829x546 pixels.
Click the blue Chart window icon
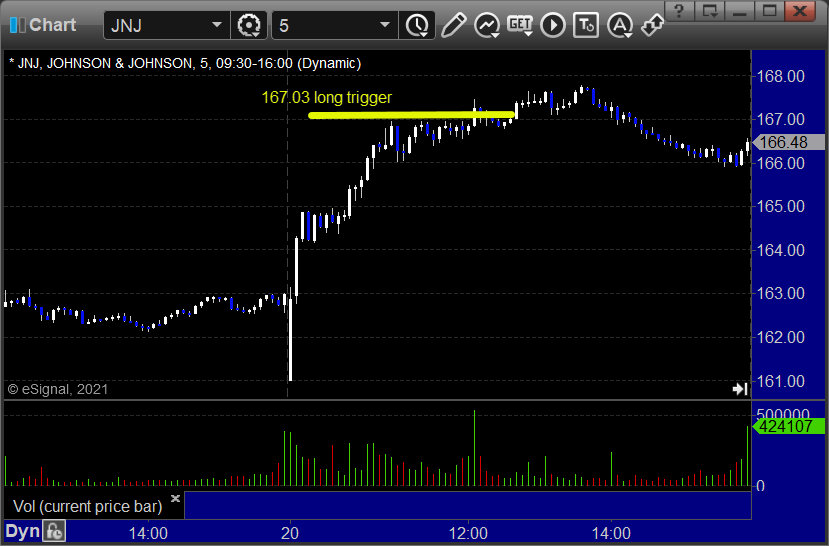17,25
